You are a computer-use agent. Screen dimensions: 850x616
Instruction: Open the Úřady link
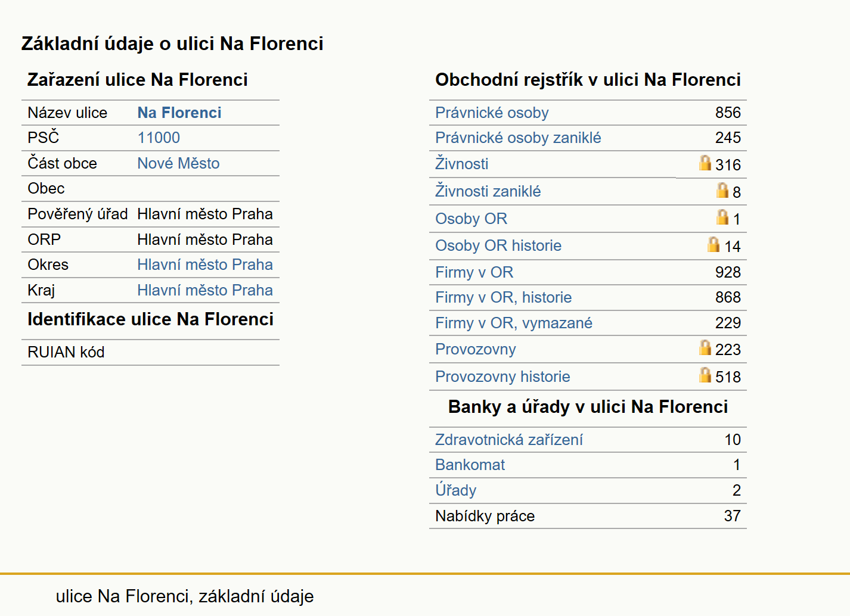[x=456, y=490]
